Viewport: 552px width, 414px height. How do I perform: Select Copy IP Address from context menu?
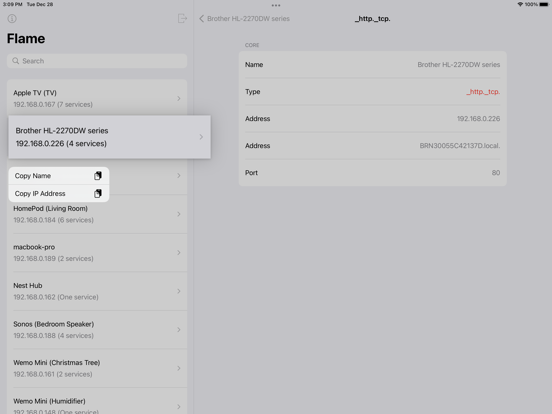58,193
